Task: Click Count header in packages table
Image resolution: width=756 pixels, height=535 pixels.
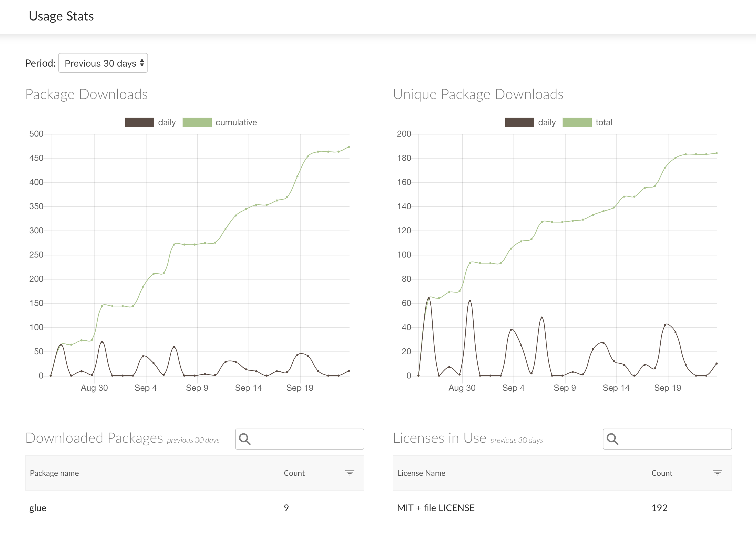Action: [294, 473]
